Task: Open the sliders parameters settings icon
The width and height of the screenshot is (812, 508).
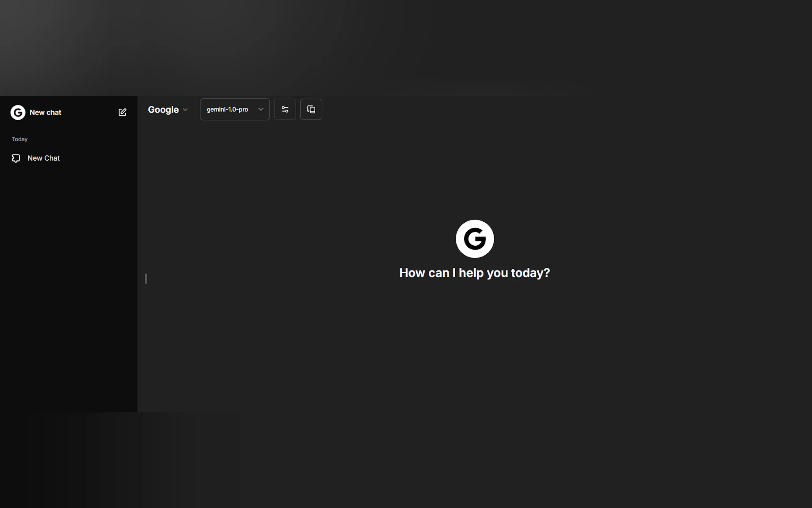Action: 285,109
